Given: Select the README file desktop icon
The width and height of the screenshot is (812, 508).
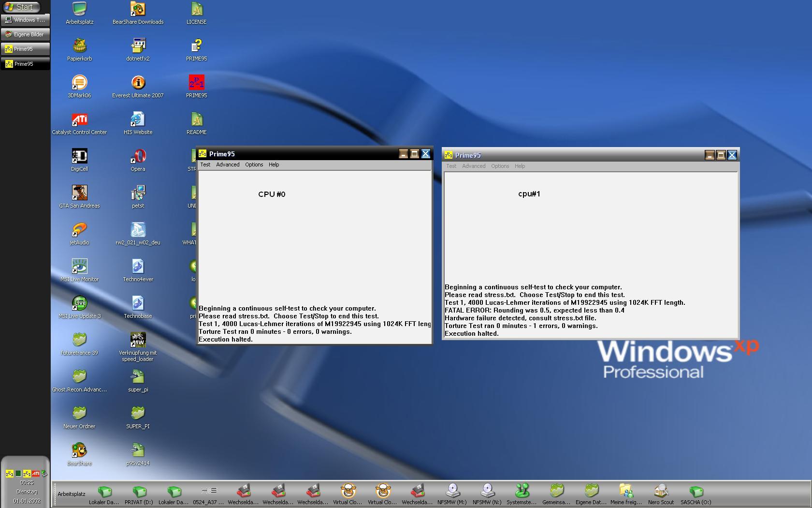Looking at the screenshot, I should coord(196,123).
